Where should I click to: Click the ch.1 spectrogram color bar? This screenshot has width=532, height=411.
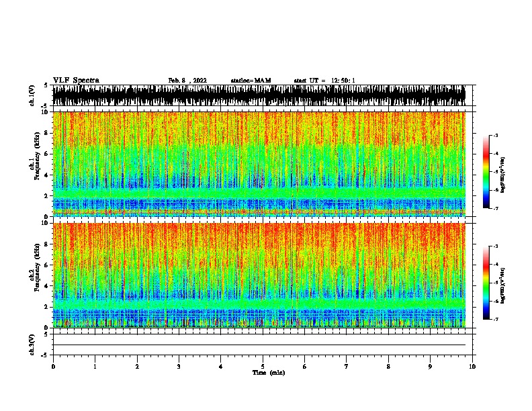(x=486, y=172)
